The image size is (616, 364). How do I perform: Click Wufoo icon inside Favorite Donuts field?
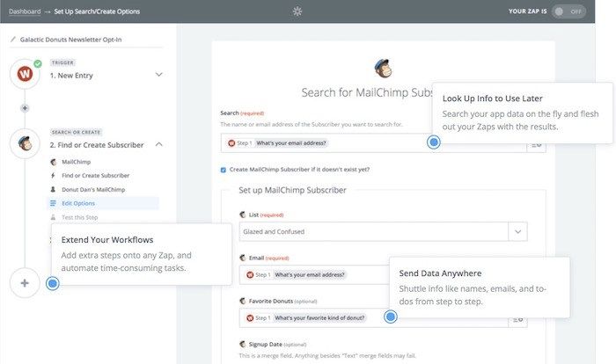pos(250,317)
